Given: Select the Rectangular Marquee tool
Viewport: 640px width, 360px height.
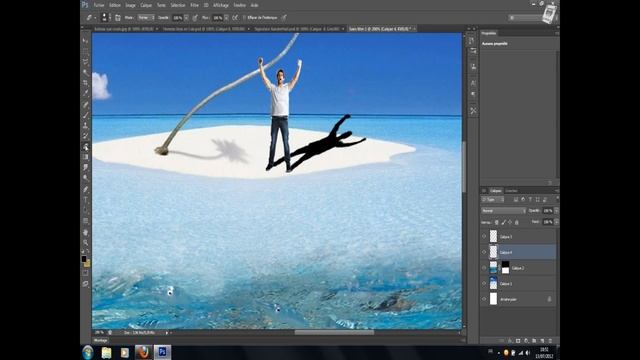Looking at the screenshot, I should (85, 51).
